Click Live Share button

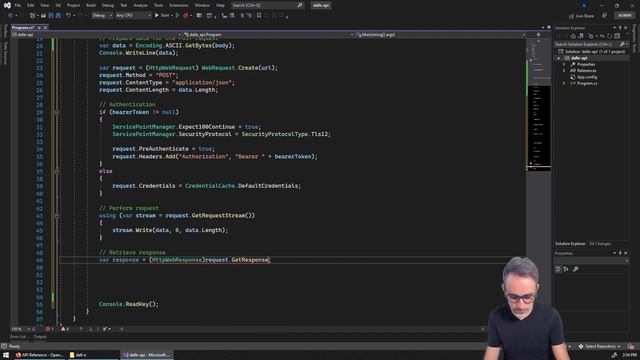582,16
